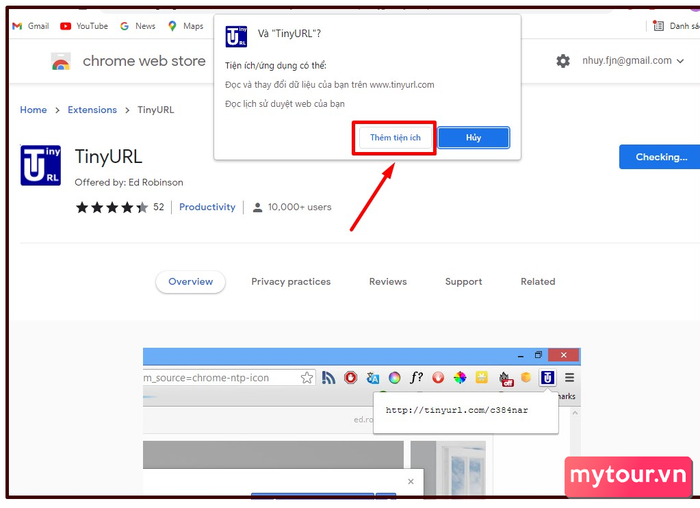
Task: Click the star rating for TinyURL
Action: 112,207
